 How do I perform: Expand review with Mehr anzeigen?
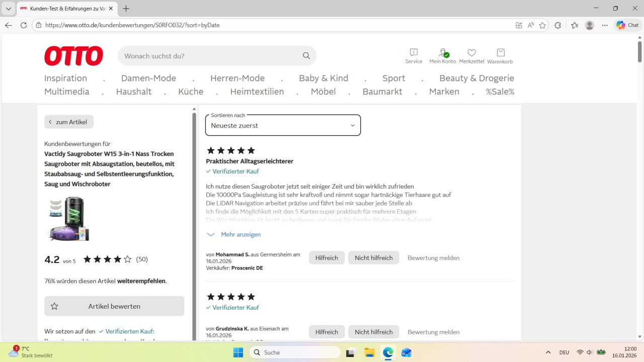coord(234,234)
